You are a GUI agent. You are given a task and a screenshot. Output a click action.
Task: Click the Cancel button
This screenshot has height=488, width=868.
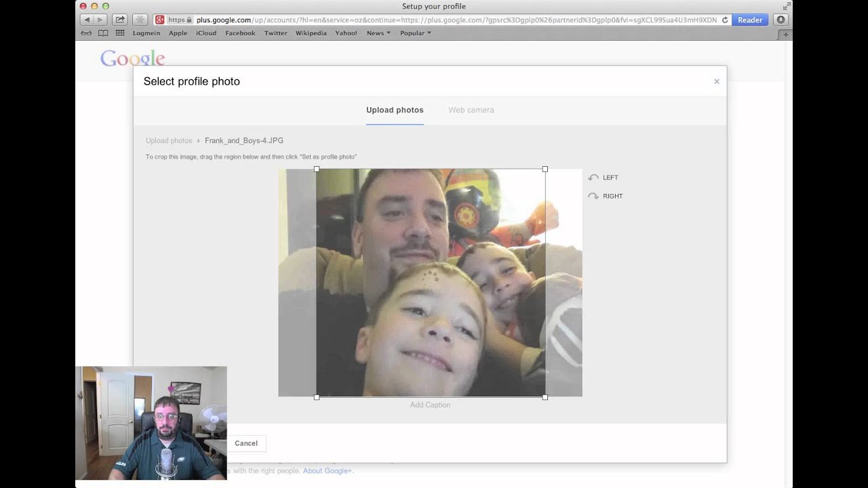(x=246, y=443)
